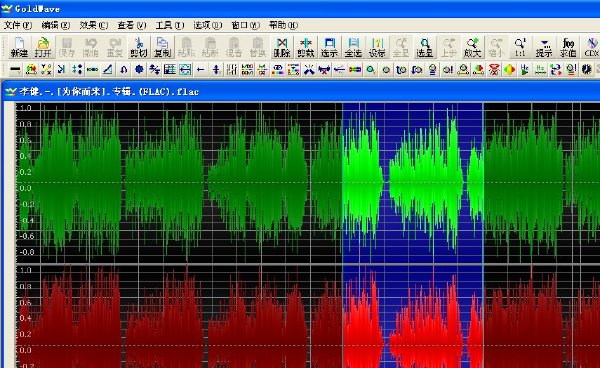
Task: Click the greyed-out 粘贴 (Paste) toolbar button
Action: 186,47
